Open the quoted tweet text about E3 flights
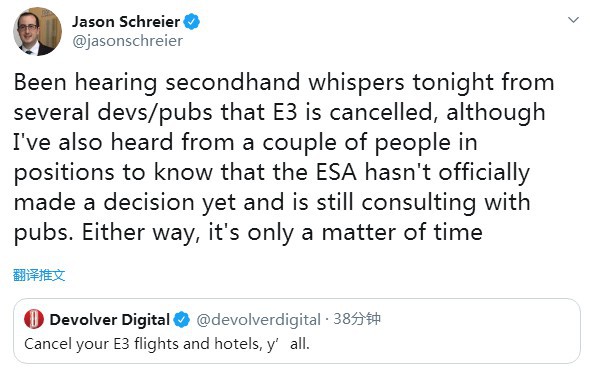The image size is (590, 389). pos(167,344)
